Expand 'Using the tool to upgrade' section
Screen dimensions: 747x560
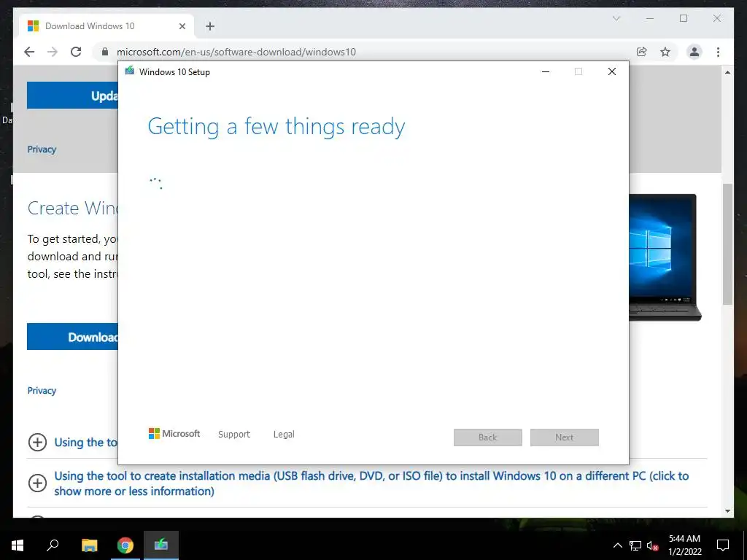click(38, 442)
